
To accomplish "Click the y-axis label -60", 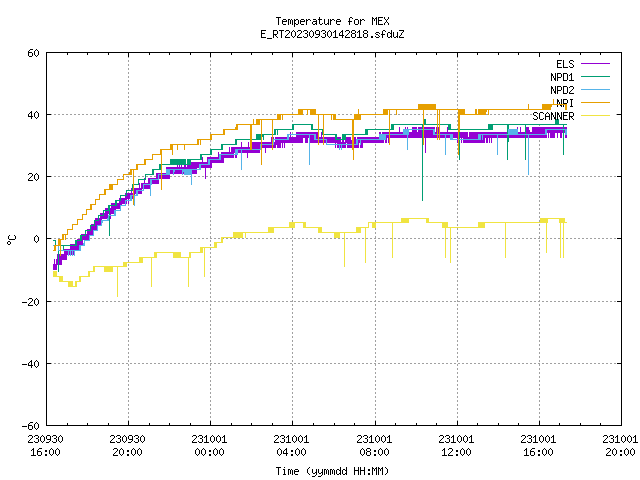I will coord(31,426).
